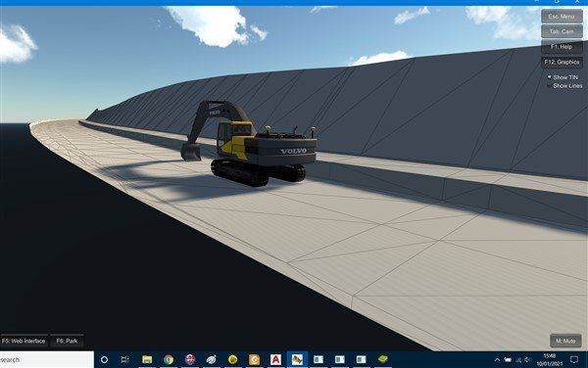
Task: Open the Windows notification center
Action: coord(573,360)
